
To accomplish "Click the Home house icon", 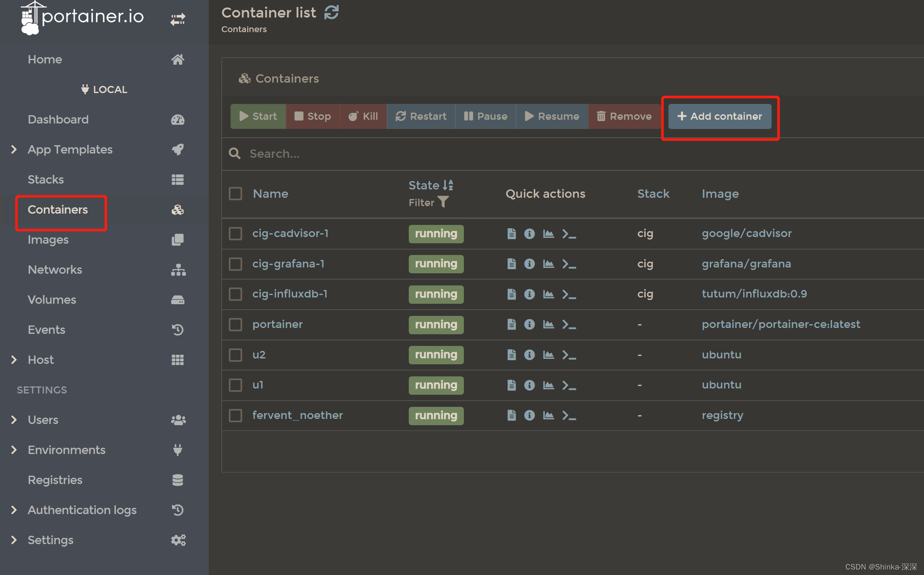I will 178,59.
